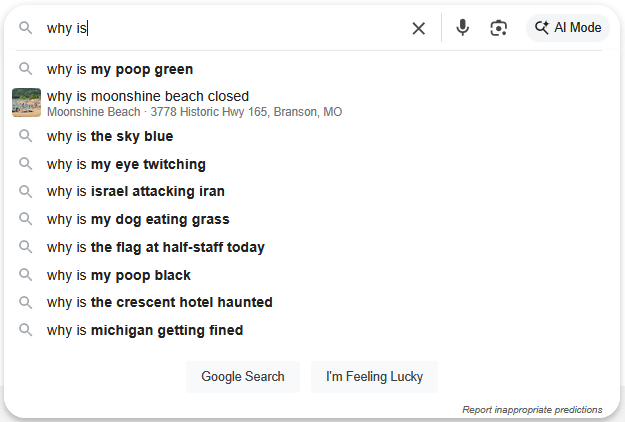This screenshot has height=422, width=625.
Task: Click magnifier icon beside 'the sky blue'
Action: [26, 136]
